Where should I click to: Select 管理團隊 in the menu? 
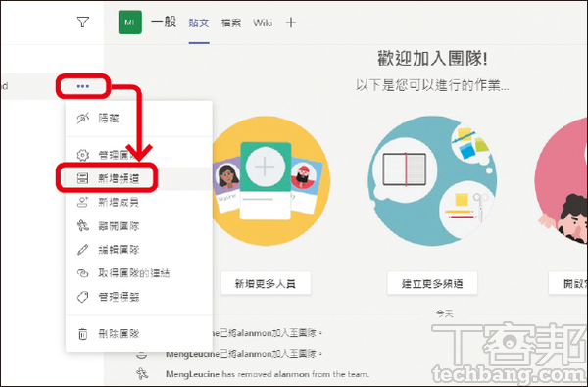tap(139, 155)
